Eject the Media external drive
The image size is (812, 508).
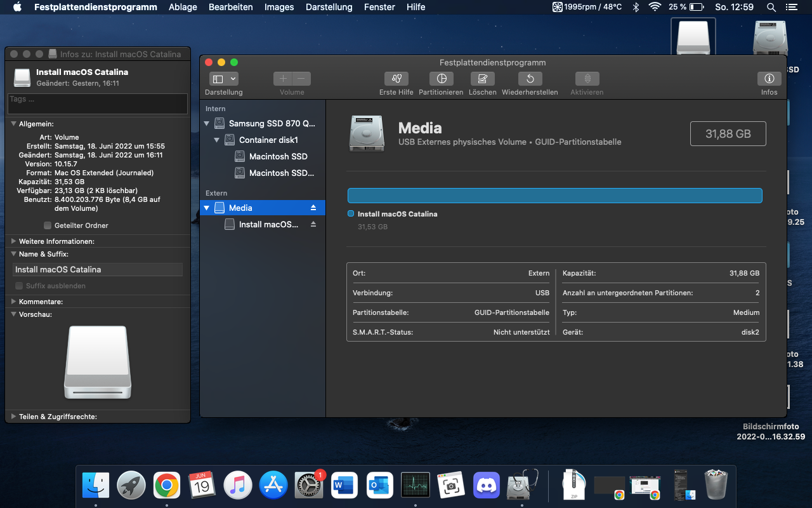pyautogui.click(x=313, y=208)
